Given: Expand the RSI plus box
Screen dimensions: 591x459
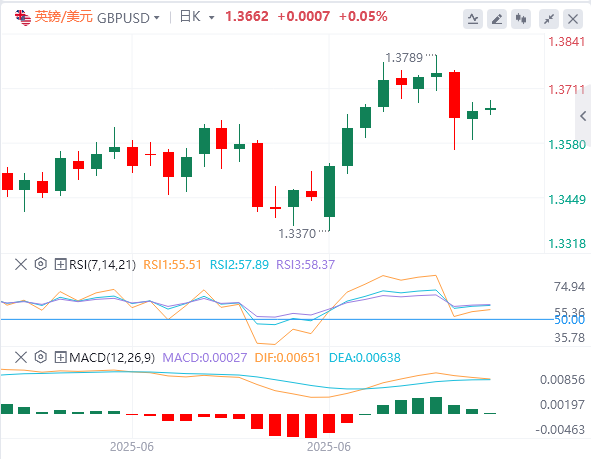Looking at the screenshot, I should [x=60, y=264].
